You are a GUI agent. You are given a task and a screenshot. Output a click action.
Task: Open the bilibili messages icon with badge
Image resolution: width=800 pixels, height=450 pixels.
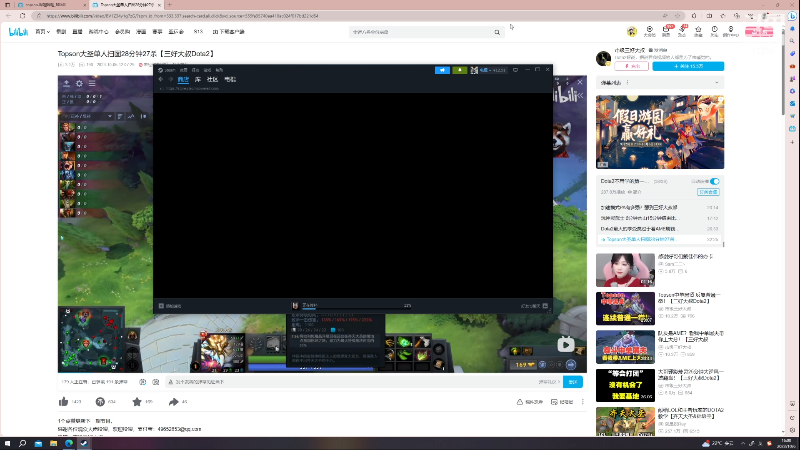click(x=666, y=31)
